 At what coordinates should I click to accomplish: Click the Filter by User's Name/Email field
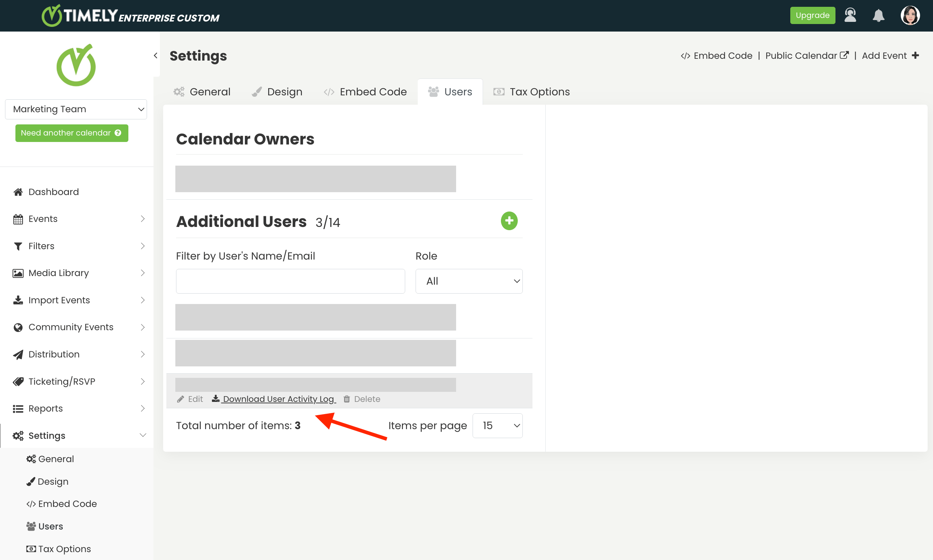click(290, 281)
